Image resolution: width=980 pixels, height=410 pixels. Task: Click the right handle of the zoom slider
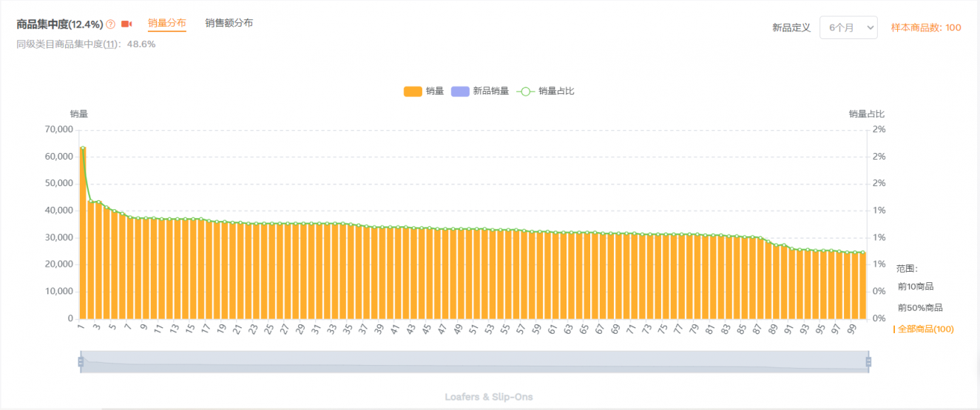(x=868, y=361)
